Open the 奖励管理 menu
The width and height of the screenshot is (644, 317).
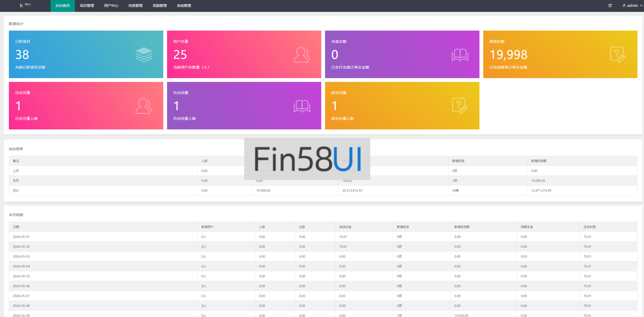tap(159, 6)
